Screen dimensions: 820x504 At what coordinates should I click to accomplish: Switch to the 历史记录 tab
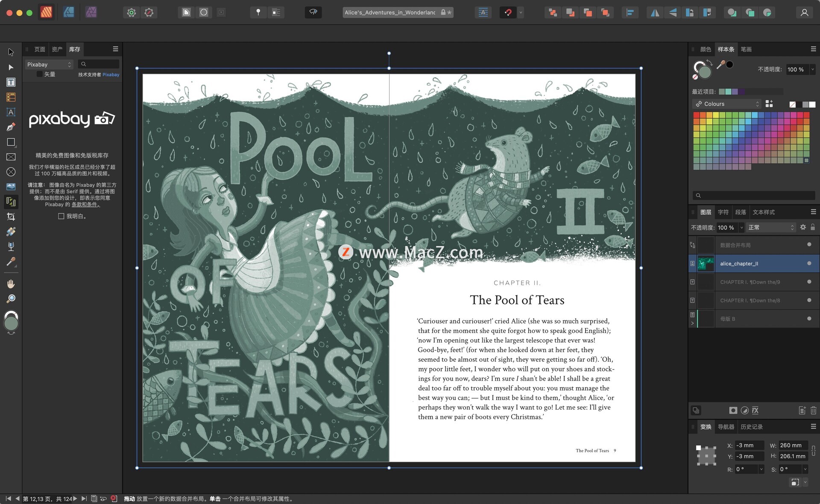[x=751, y=427]
